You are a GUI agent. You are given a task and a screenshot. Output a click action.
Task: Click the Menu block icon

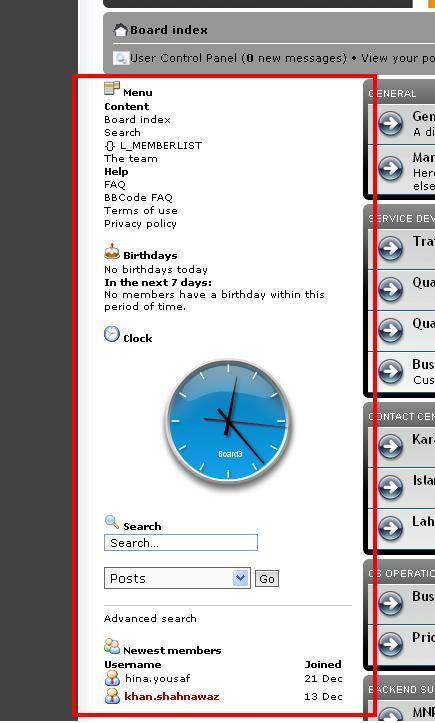click(112, 89)
